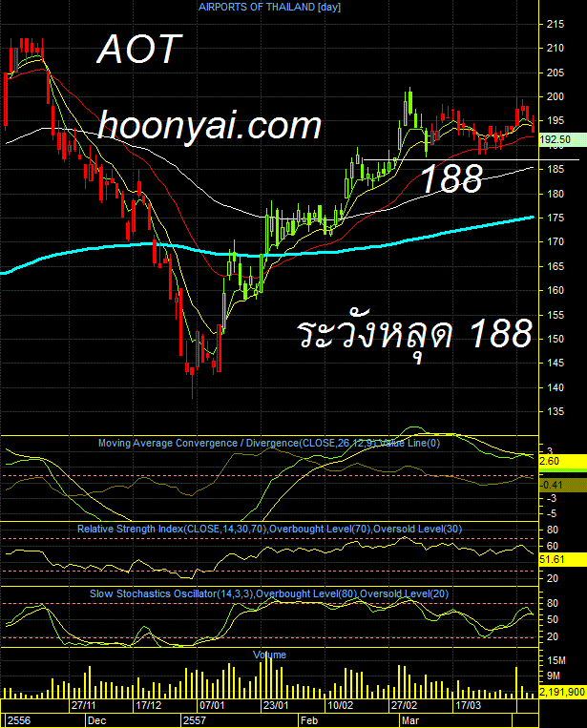Click the 17/03 date label
587x728 pixels.
coord(468,705)
